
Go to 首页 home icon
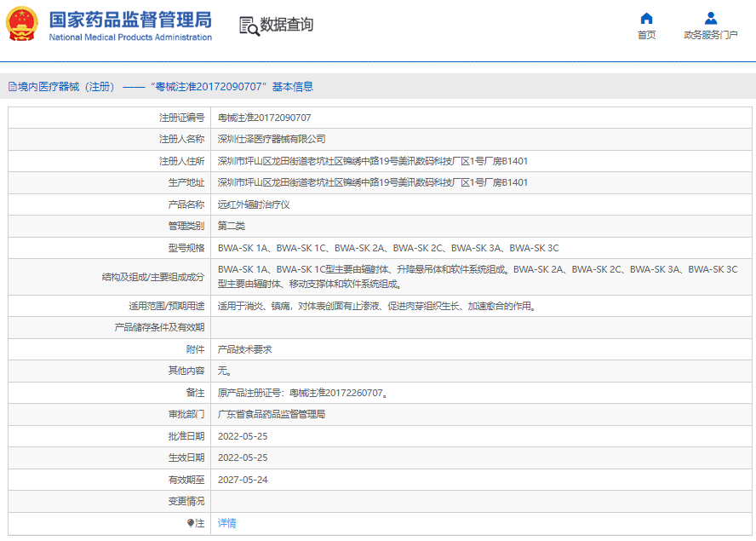point(646,19)
